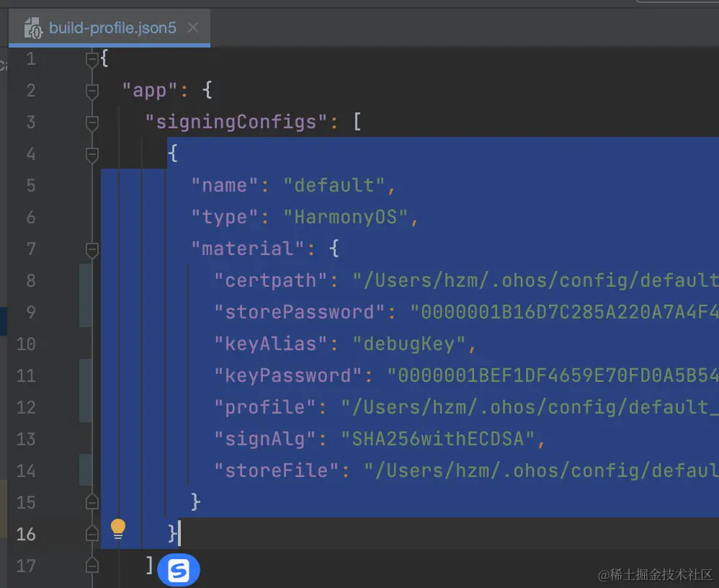
Task: Click the "default" value on line 5
Action: 334,185
